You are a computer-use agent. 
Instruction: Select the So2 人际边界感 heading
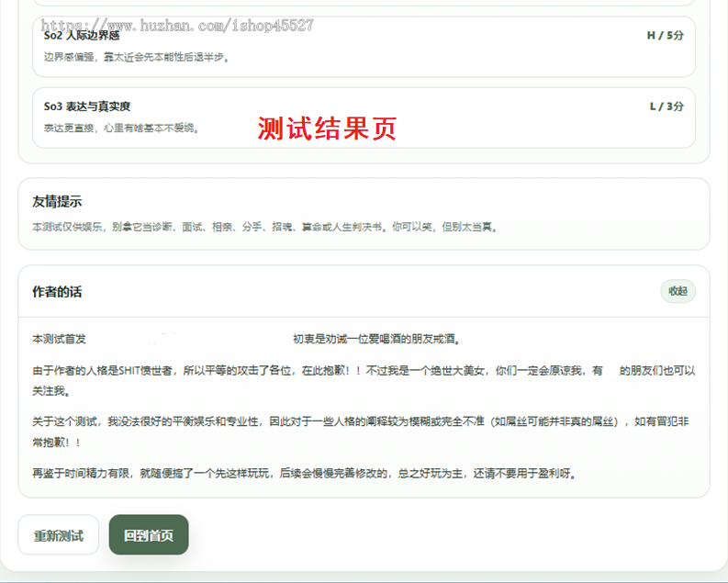[x=82, y=35]
